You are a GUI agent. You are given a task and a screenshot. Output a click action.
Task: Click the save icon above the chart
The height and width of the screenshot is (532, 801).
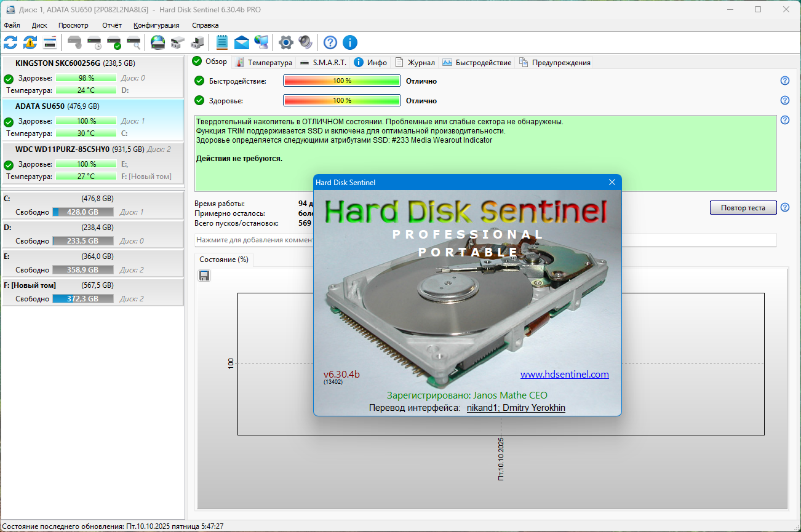204,276
